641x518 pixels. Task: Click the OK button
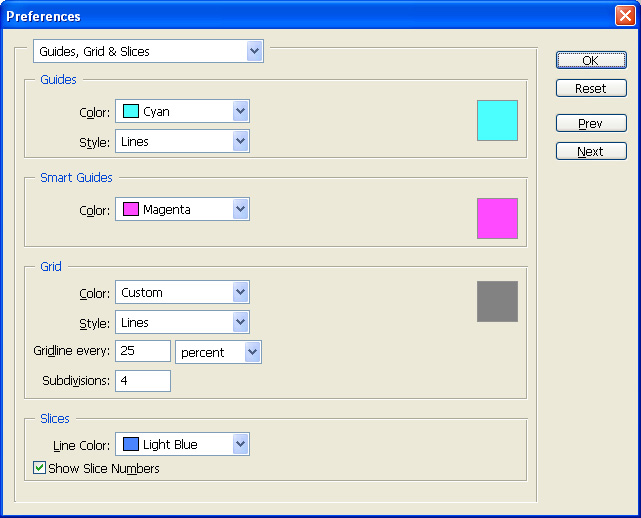coord(591,61)
